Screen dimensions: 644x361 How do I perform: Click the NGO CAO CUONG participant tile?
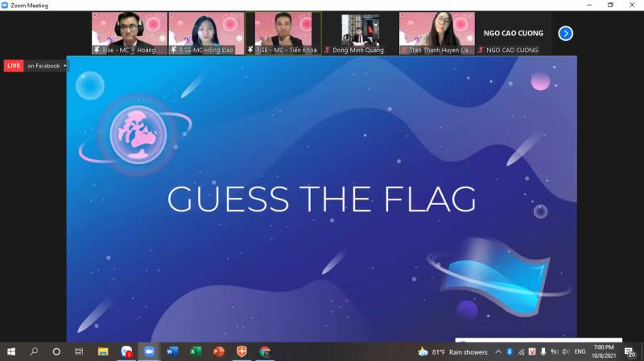[x=513, y=33]
